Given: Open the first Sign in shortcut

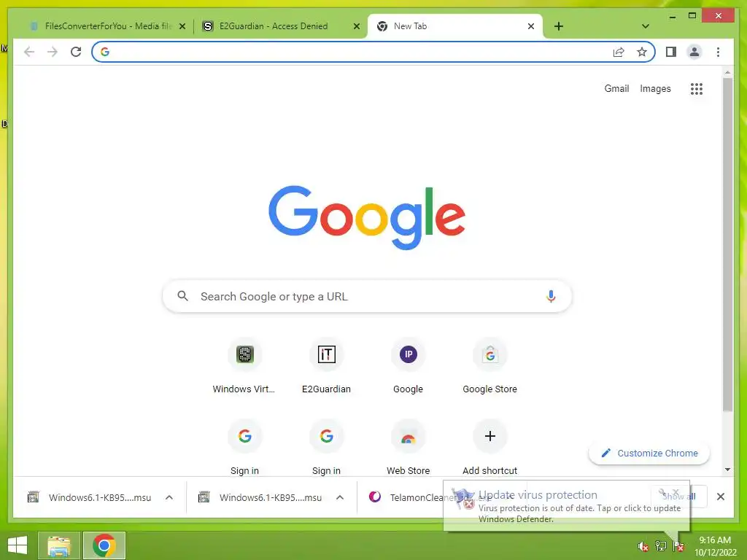Looking at the screenshot, I should click(x=244, y=447).
